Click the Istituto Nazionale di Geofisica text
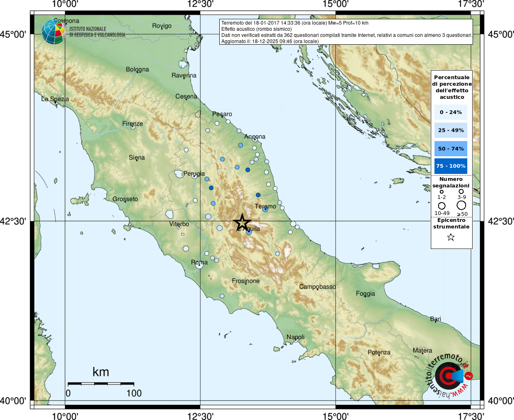 point(97,32)
